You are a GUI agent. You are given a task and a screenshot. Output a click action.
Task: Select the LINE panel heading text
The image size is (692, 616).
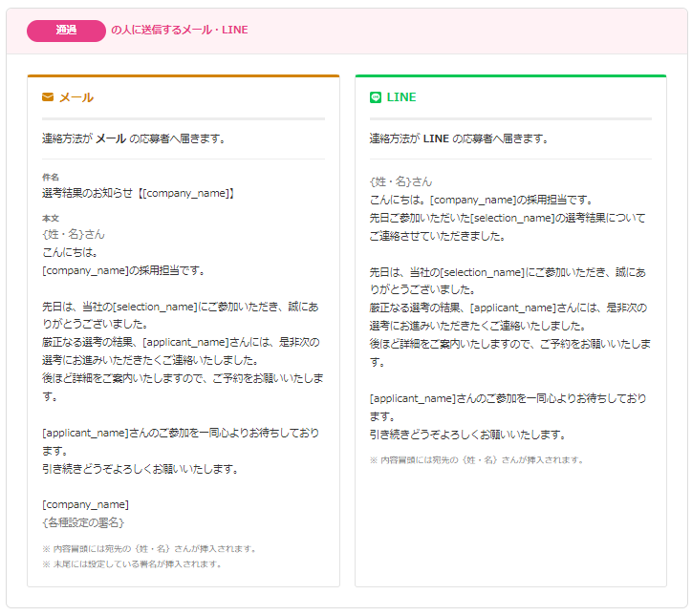401,97
